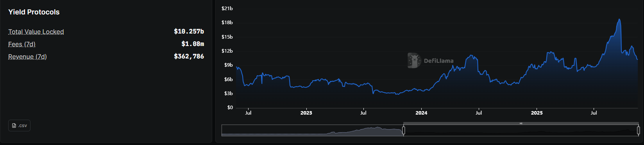Click the chart peak near $18b
Viewport: 644px width, 145px height.
click(x=619, y=19)
